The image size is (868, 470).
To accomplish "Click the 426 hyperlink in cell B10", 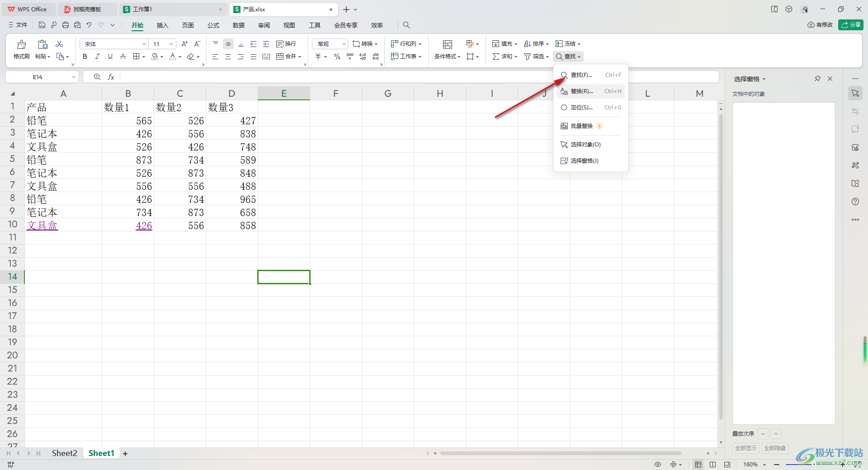I will tap(144, 226).
